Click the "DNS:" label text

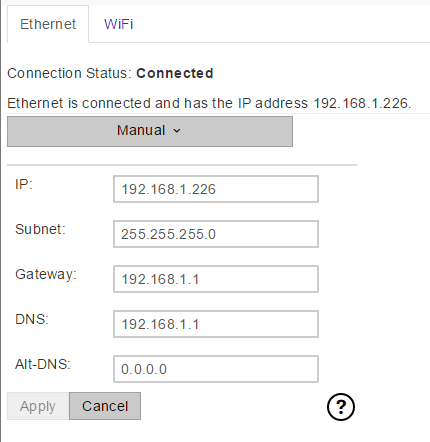pyautogui.click(x=32, y=319)
